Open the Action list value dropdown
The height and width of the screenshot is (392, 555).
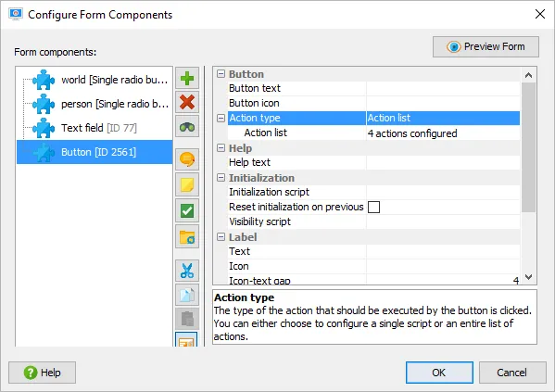pyautogui.click(x=443, y=118)
